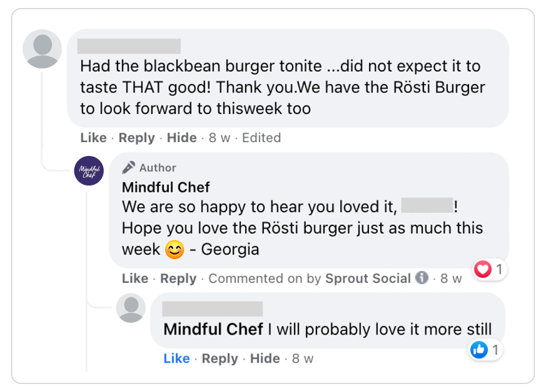Hide the blackbean burger comment
The image size is (546, 392).
point(182,137)
